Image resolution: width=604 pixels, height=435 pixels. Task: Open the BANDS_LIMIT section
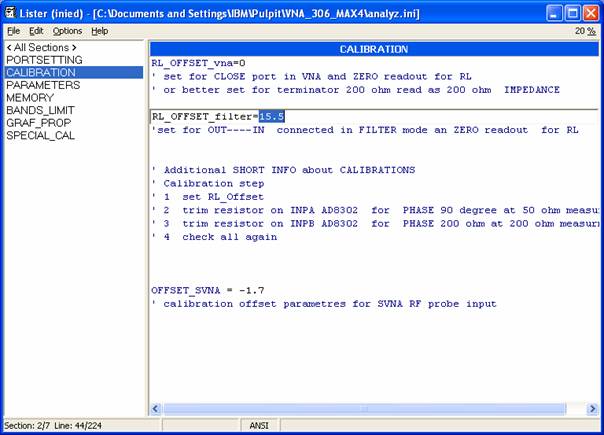(x=41, y=110)
